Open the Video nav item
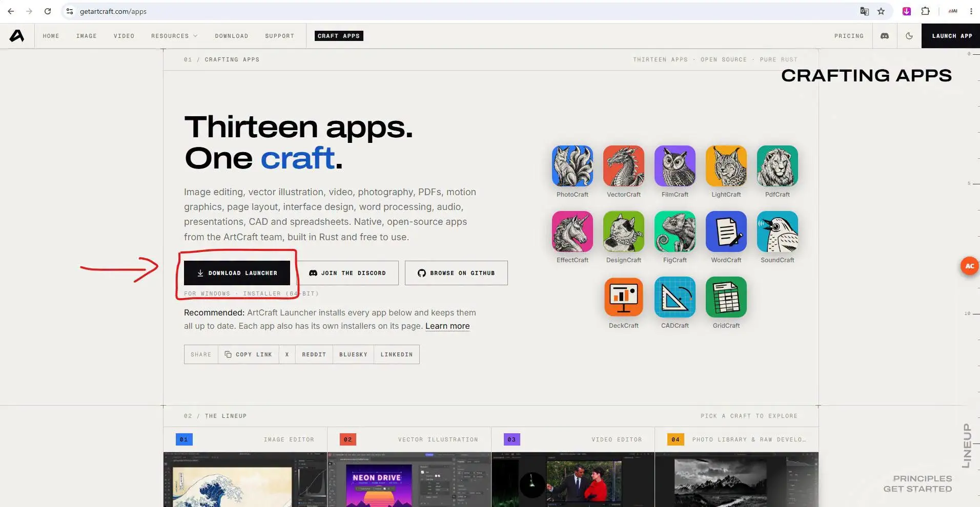 [124, 36]
